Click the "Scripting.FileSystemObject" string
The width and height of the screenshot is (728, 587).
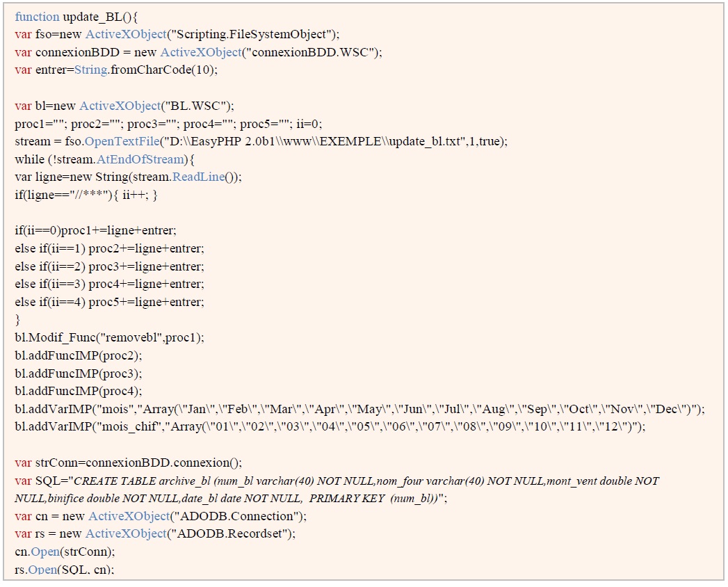(x=258, y=34)
